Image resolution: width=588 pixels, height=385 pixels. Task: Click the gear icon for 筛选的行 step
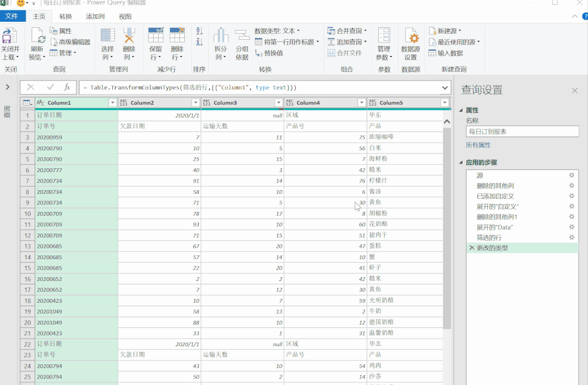click(572, 237)
